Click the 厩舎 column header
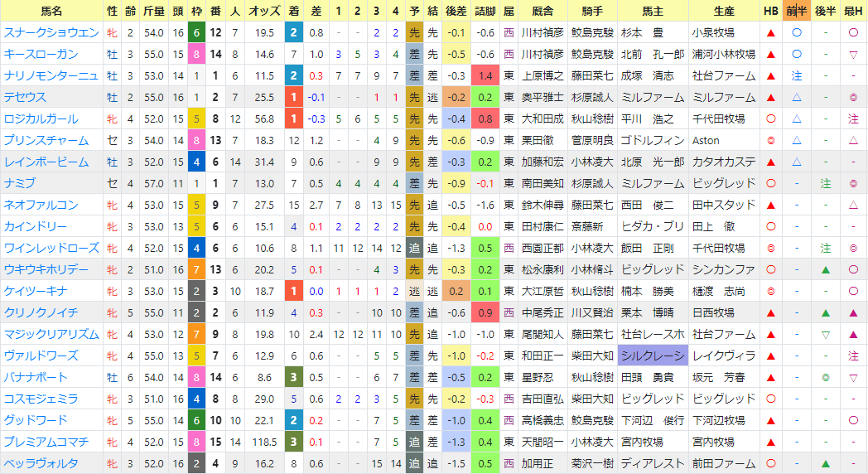Screen dimensions: 868x474 tap(542, 11)
